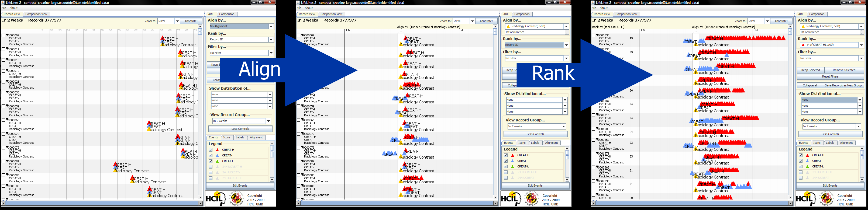
Task: Click Reset Filters button in right window
Action: (830, 76)
